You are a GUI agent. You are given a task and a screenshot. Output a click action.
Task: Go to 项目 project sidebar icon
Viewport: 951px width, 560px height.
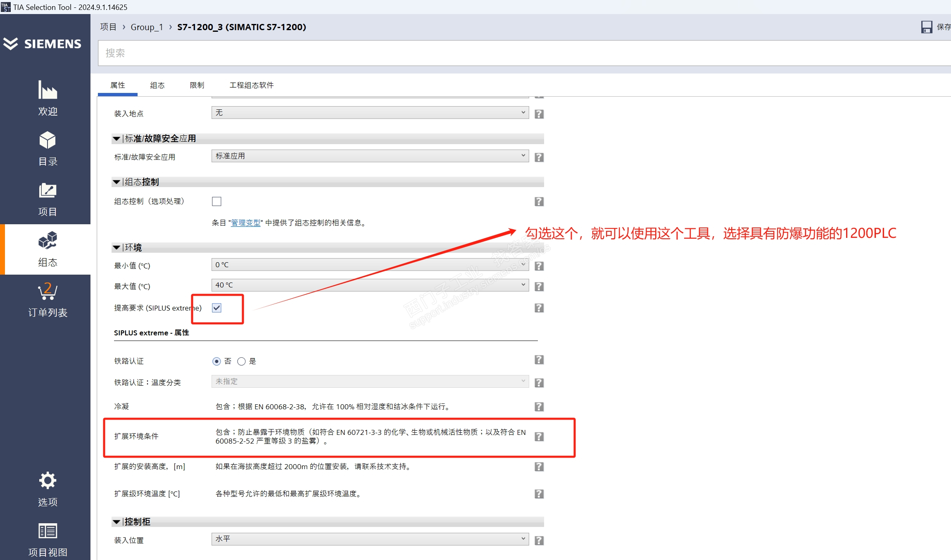click(48, 191)
